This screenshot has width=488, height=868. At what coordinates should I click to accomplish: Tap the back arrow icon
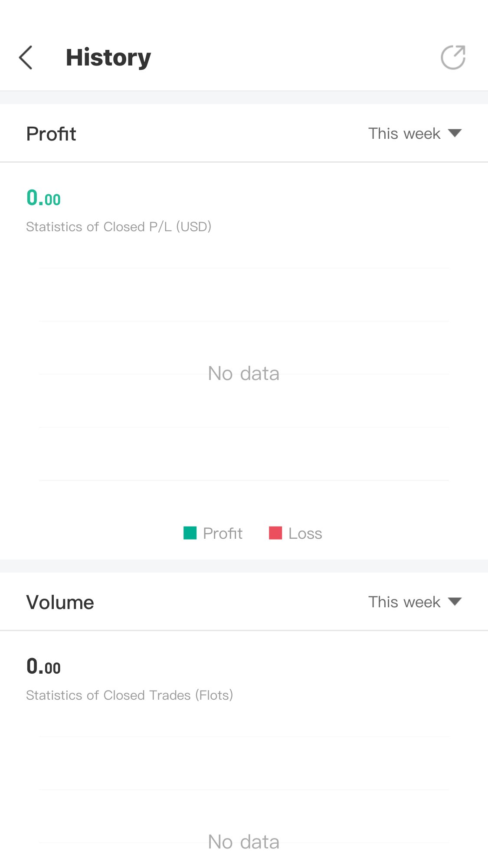pyautogui.click(x=26, y=57)
